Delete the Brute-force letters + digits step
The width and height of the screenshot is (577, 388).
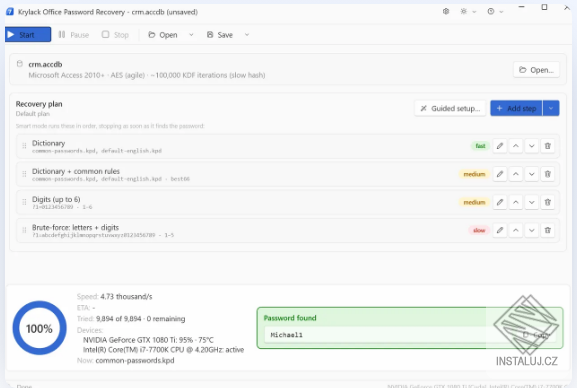pos(548,230)
